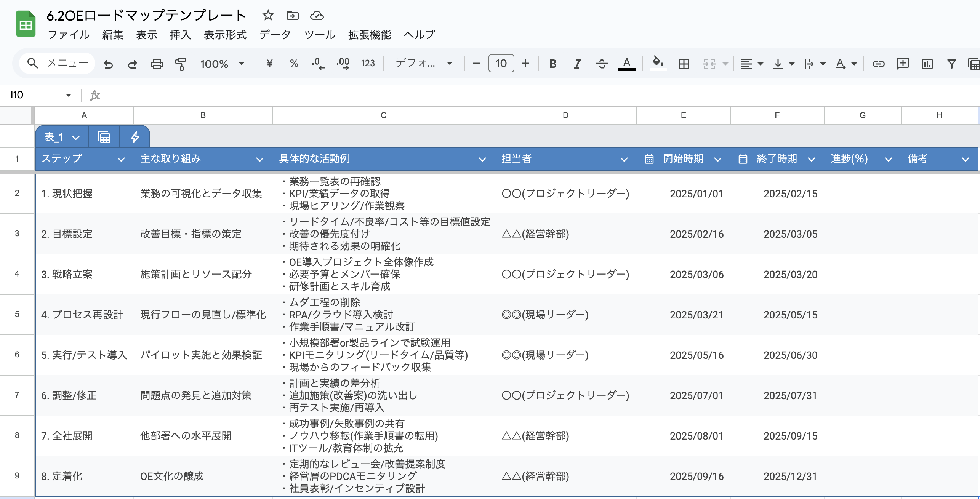
Task: Open the fill color picker
Action: coord(658,63)
